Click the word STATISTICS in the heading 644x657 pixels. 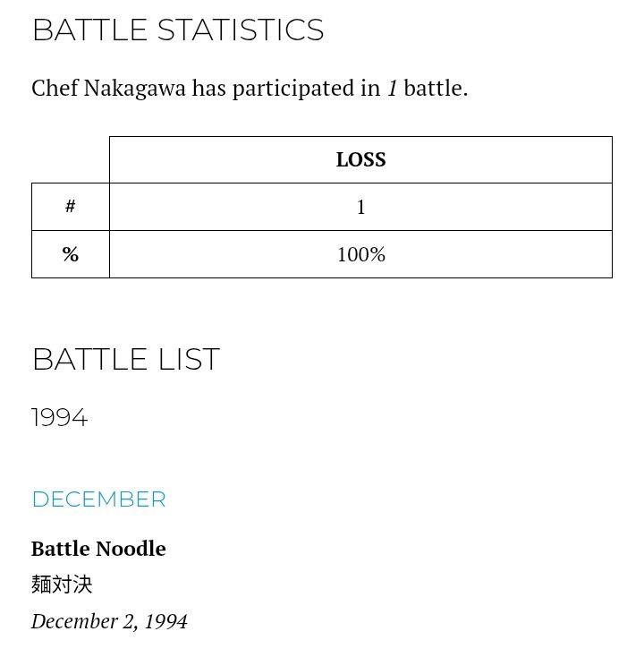click(240, 30)
